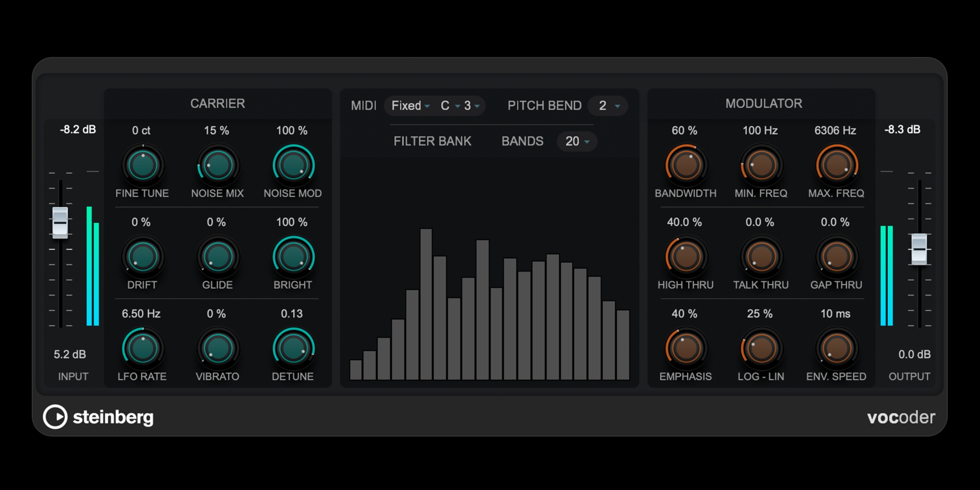Viewport: 980px width, 490px height.
Task: Click the Vibrato knob
Action: click(x=218, y=348)
